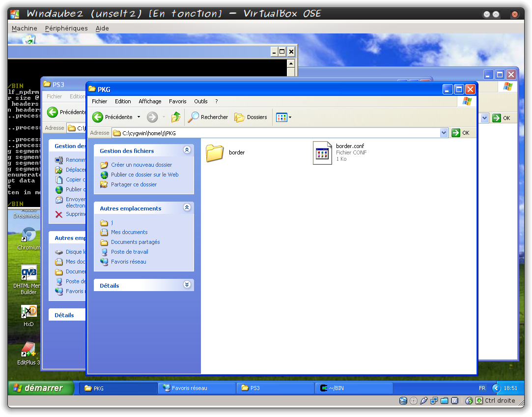Click Créer un nouveau dossier link
The image size is (532, 417).
(x=141, y=165)
